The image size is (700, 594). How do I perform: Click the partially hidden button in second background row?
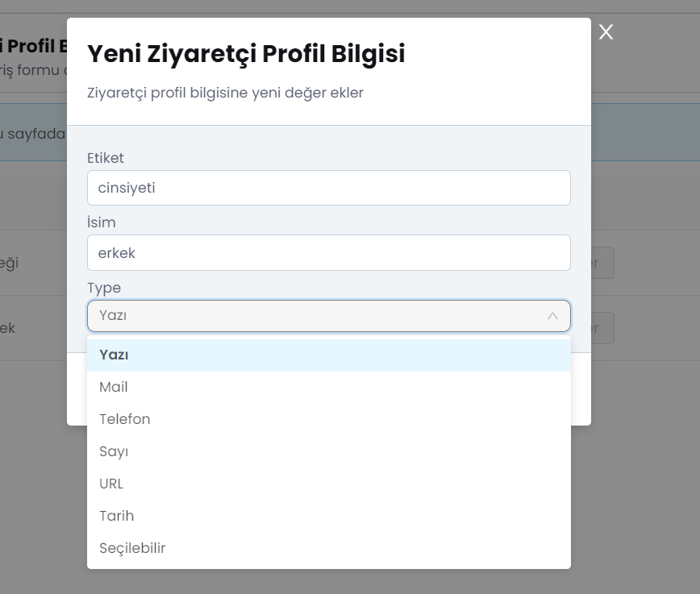coord(602,328)
